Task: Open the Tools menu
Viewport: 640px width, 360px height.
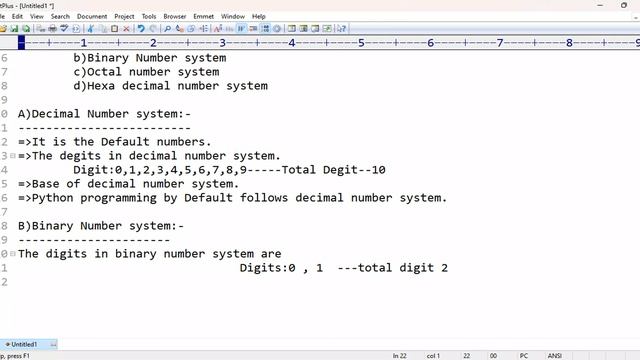Action: pyautogui.click(x=149, y=16)
